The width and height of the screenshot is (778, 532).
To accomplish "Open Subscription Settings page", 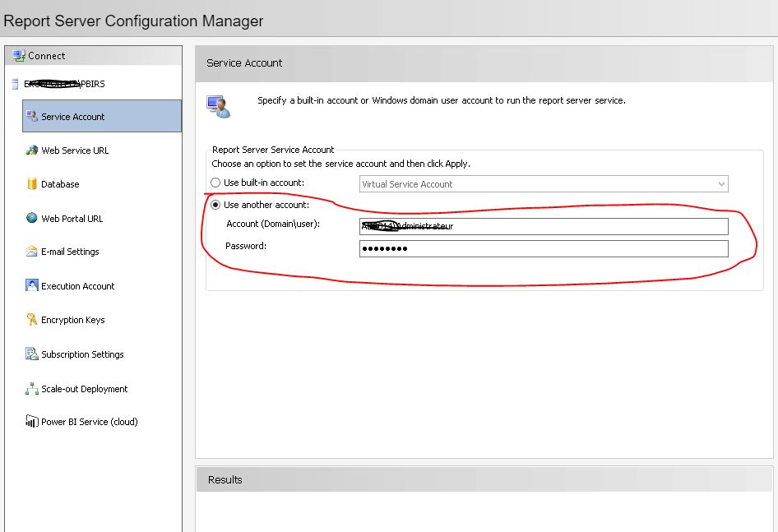I will pyautogui.click(x=82, y=354).
